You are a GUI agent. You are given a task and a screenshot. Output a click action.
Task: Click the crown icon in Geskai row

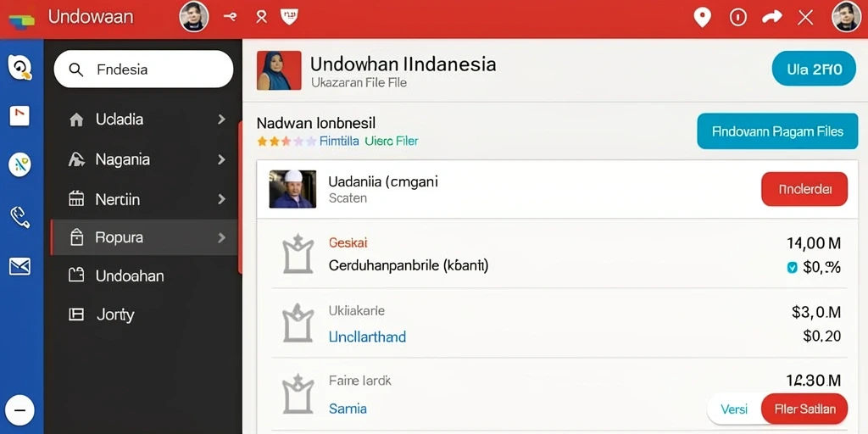(x=298, y=254)
